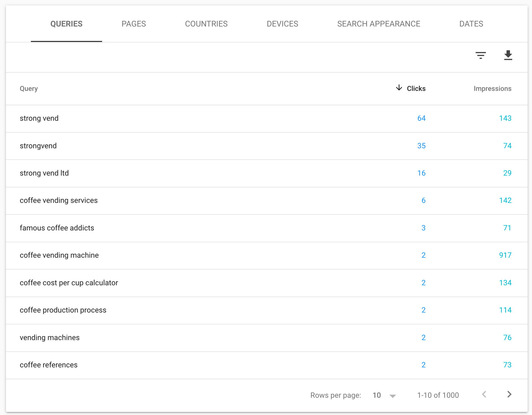Download the query data
Viewport: 532px width, 415px height.
pos(508,55)
